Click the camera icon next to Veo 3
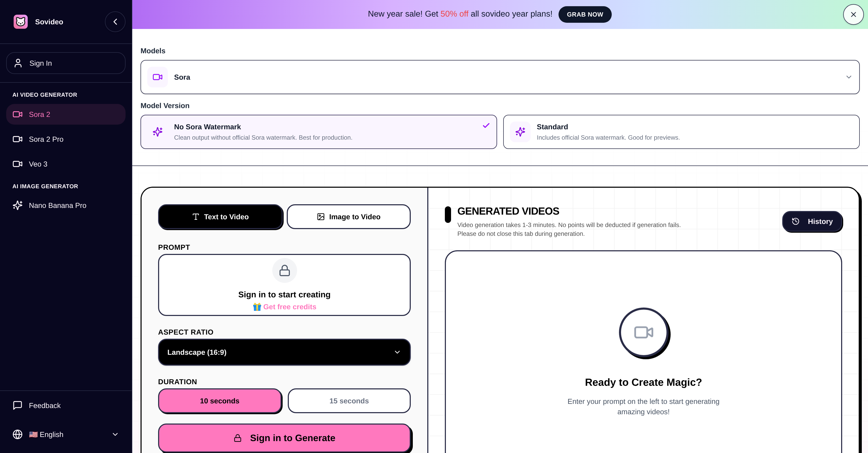 click(x=18, y=164)
